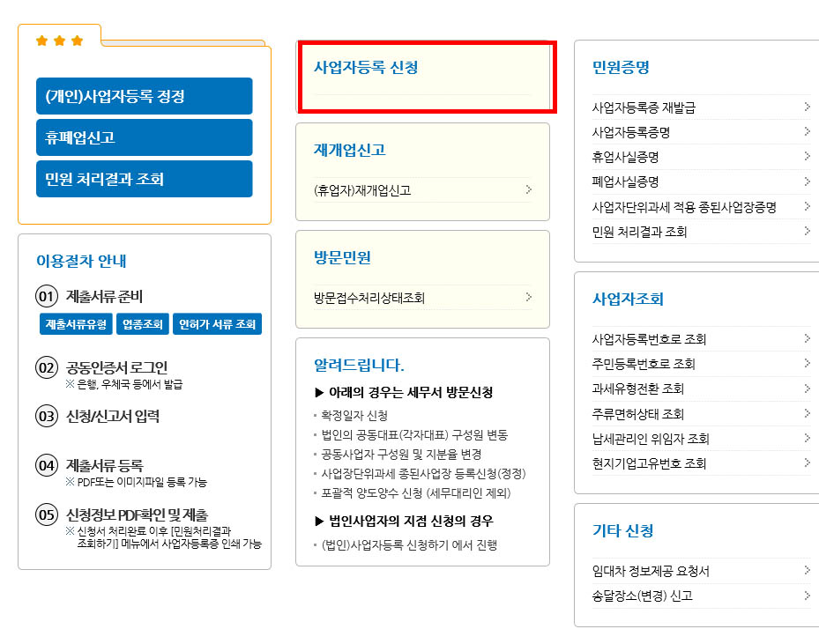The width and height of the screenshot is (819, 644).
Task: Click chevron beside 주민등록번호로 조회
Action: [807, 363]
